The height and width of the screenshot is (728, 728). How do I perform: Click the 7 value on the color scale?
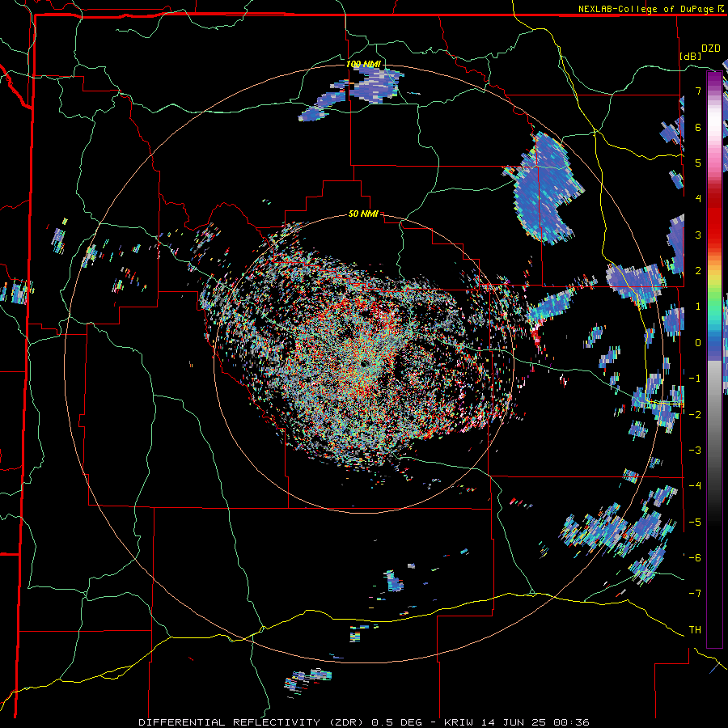(698, 91)
